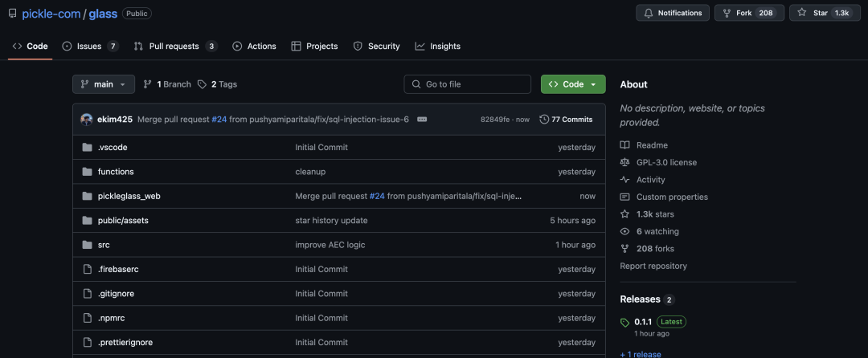View the 77 Commits history
This screenshot has height=358, width=868.
[566, 120]
